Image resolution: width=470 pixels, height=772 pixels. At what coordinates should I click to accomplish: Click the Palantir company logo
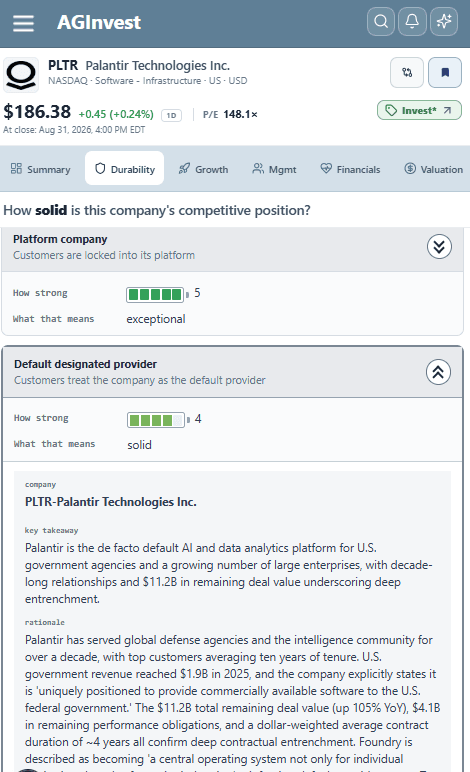coord(21,75)
